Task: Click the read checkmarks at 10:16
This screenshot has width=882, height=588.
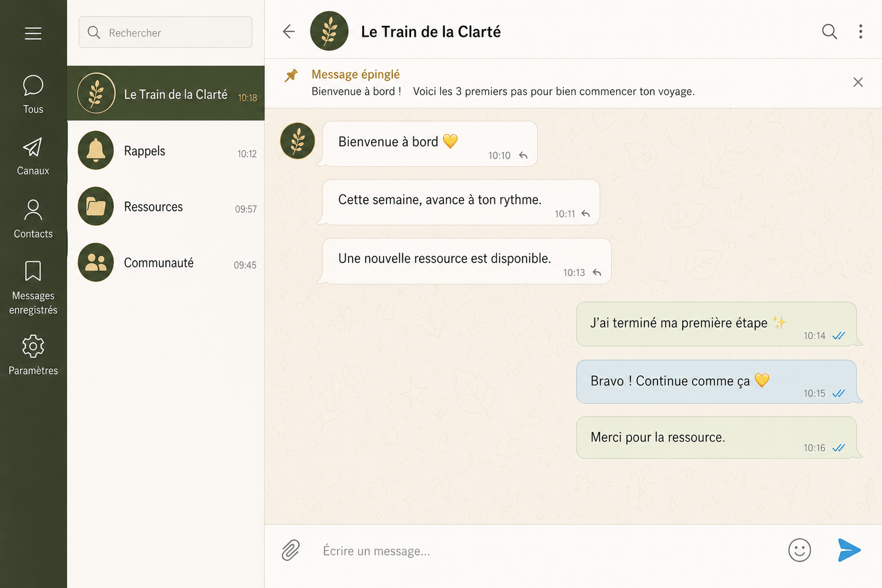Action: pyautogui.click(x=838, y=448)
